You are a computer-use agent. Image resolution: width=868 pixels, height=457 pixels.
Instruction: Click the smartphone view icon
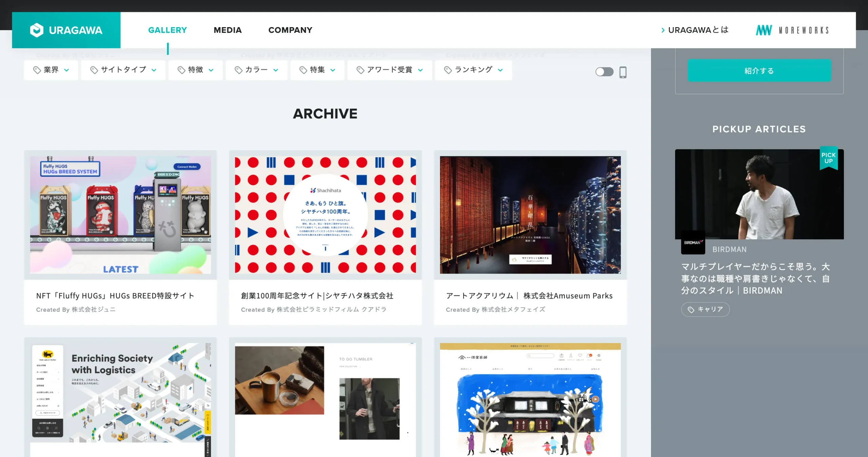click(623, 72)
